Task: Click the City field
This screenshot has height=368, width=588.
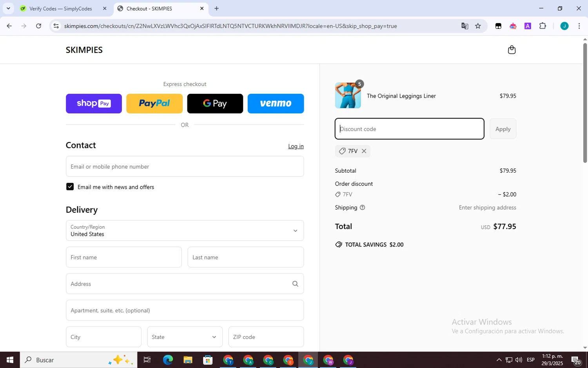Action: coord(103,337)
